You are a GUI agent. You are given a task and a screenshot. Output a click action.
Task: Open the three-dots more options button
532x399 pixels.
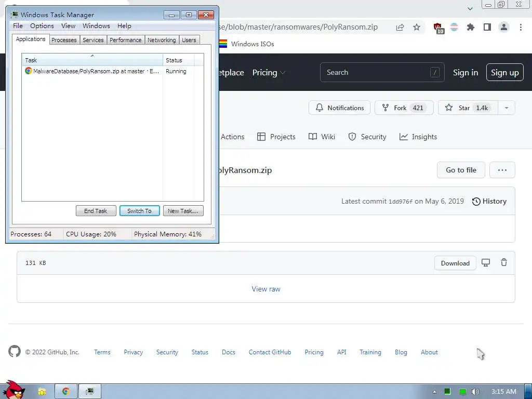(502, 170)
